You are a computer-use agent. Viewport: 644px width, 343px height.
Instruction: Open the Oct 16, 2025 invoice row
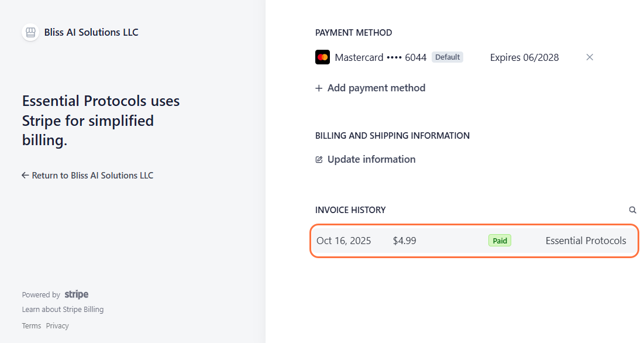point(343,241)
